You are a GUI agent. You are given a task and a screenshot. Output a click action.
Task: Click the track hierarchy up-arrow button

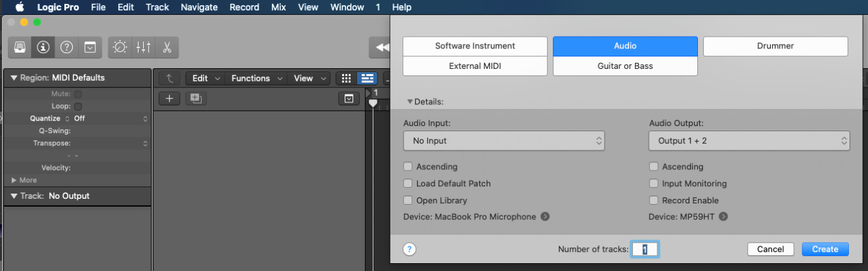coord(169,78)
